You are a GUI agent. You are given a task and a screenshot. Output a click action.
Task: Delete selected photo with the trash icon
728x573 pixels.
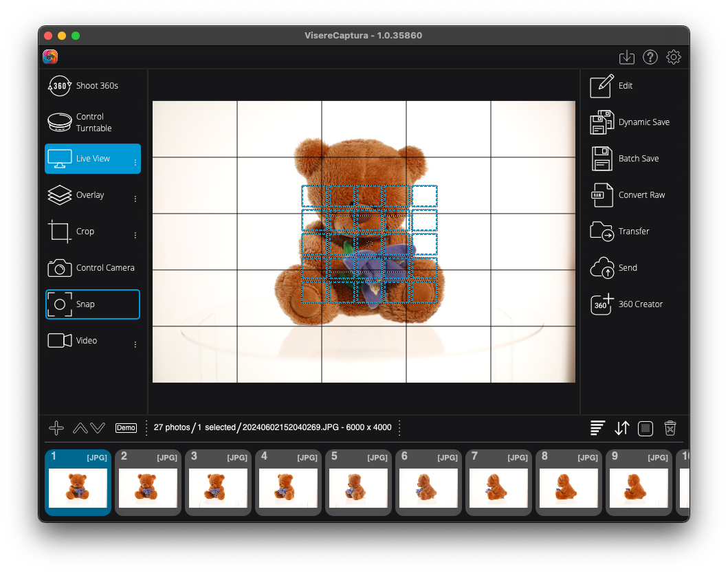670,428
